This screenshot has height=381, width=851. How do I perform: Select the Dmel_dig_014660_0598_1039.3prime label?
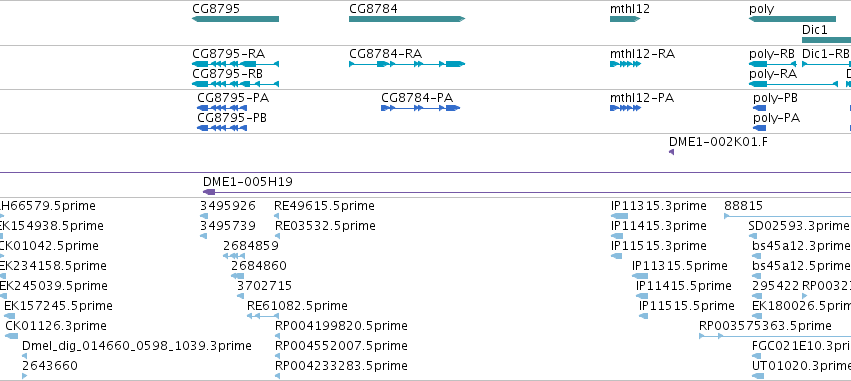click(137, 346)
